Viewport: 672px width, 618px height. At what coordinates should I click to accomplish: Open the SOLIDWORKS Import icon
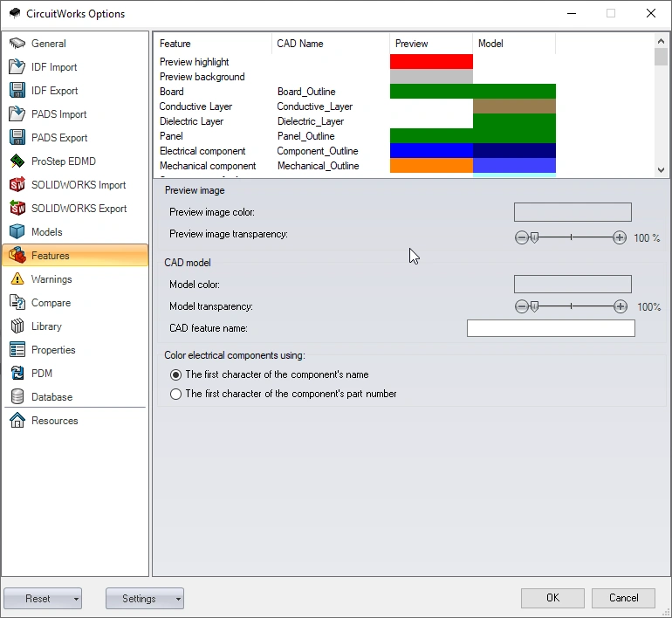tap(17, 185)
